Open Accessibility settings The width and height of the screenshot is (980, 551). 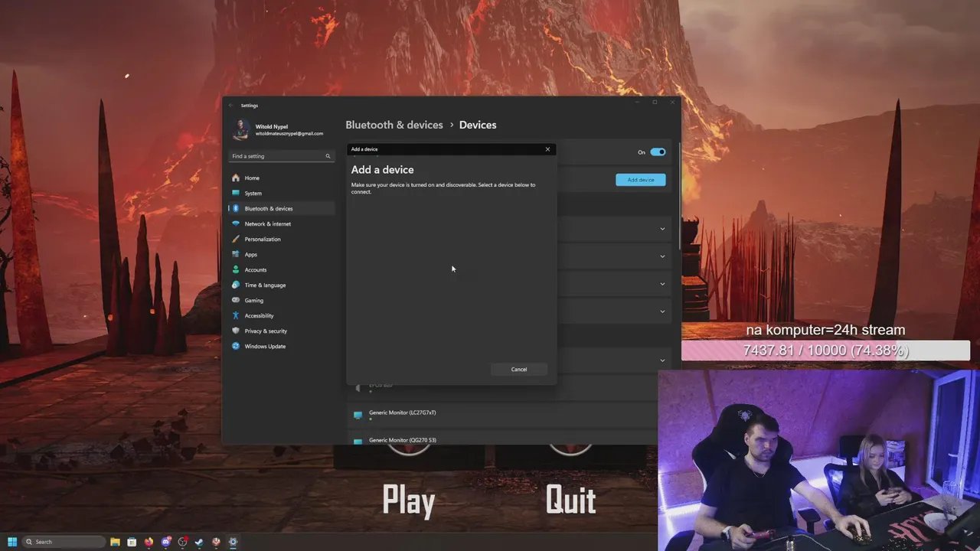(x=281, y=315)
